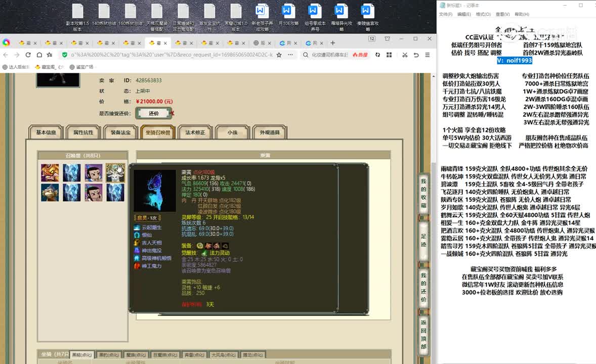The image size is (596, 364).
Task: Open Notepad 编辑(E) menu
Action: pos(464,15)
